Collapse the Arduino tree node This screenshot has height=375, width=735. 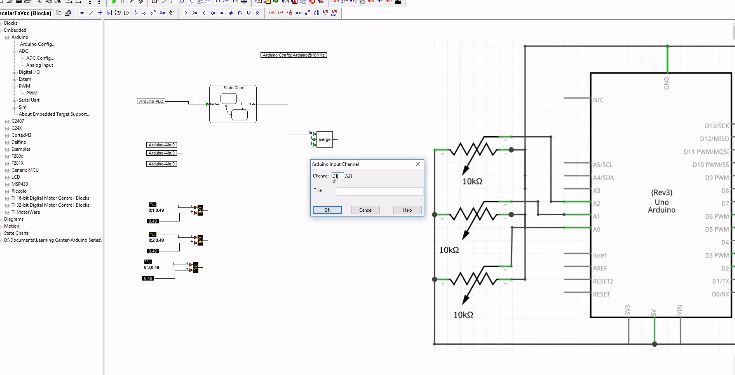click(x=7, y=37)
